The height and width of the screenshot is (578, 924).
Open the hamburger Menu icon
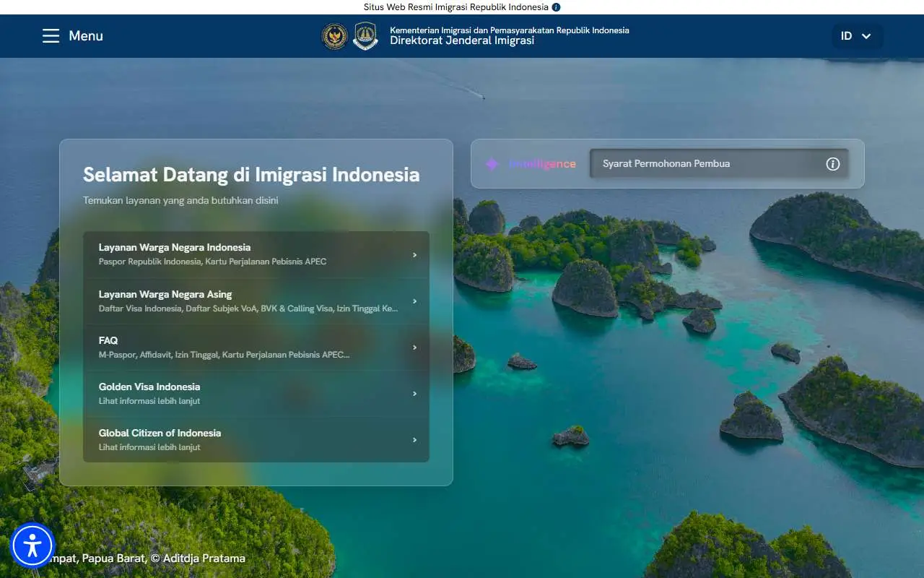(51, 36)
